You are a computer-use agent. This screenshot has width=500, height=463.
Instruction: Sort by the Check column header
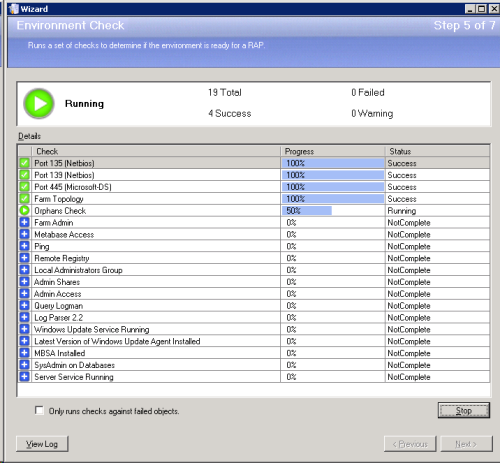click(x=156, y=151)
